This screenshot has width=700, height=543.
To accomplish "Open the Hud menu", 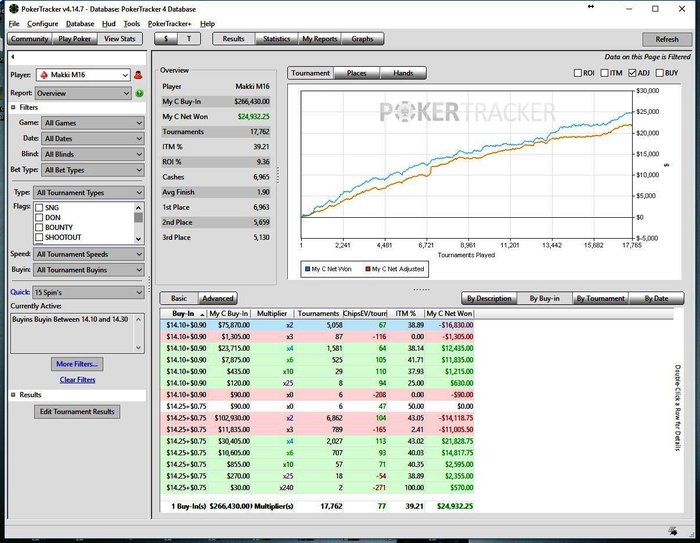I will pos(108,24).
